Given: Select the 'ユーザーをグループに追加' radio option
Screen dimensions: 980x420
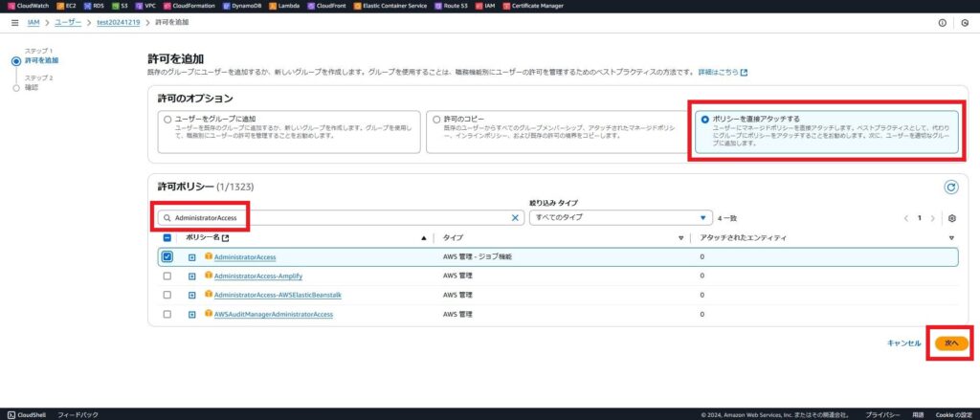Looking at the screenshot, I should point(167,120).
